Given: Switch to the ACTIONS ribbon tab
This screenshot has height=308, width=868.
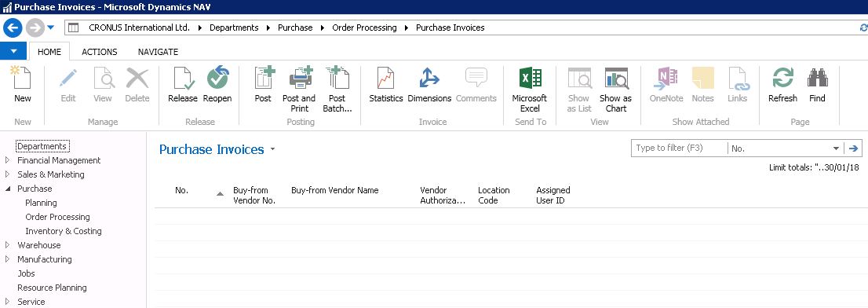Looking at the screenshot, I should (100, 52).
